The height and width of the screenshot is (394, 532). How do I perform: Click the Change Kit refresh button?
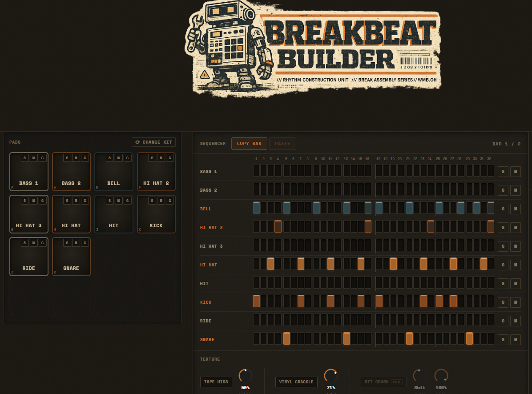(x=154, y=142)
